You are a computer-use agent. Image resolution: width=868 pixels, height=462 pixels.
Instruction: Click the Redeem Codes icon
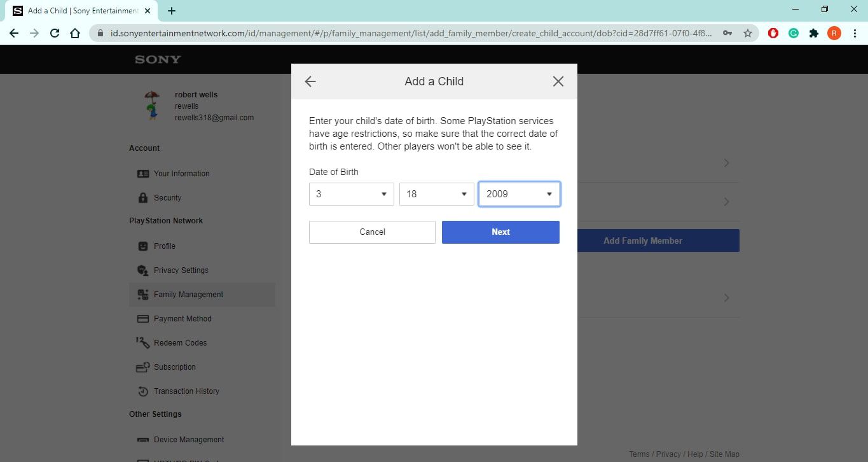click(143, 343)
